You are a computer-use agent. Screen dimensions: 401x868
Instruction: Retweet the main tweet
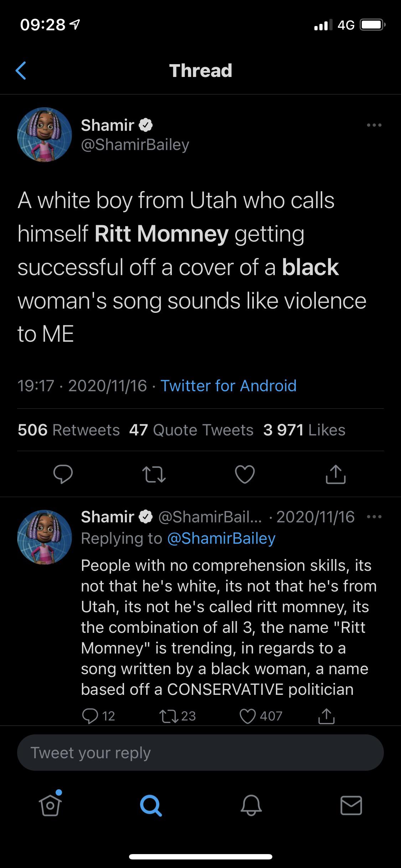(x=154, y=474)
